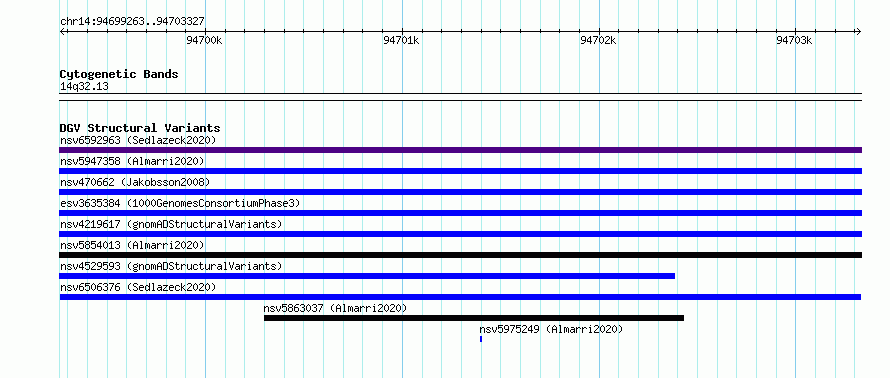Click the blue nsv5947358 variant bar

460,171
